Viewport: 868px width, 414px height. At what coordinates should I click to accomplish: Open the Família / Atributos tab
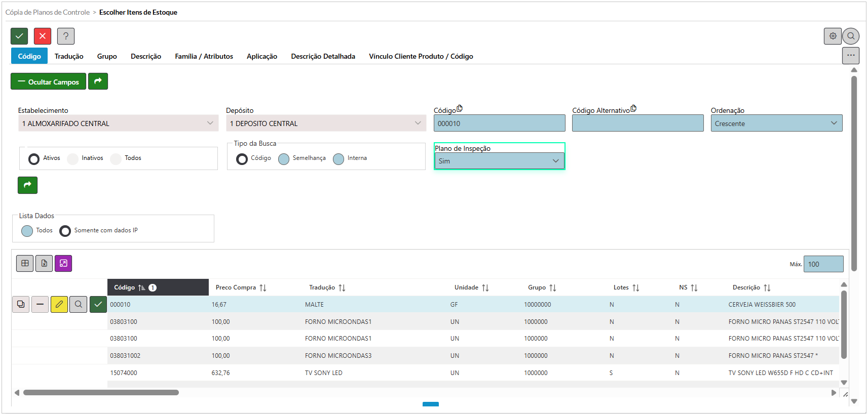tap(204, 56)
